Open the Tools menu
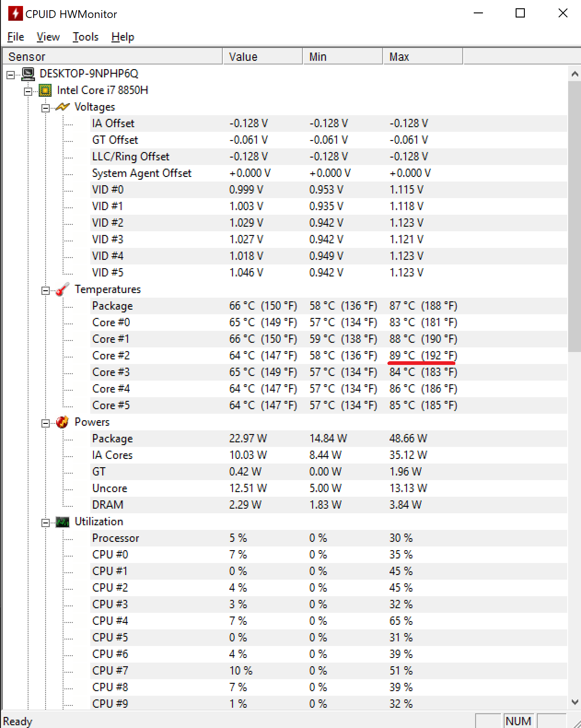The width and height of the screenshot is (581, 728). (86, 37)
